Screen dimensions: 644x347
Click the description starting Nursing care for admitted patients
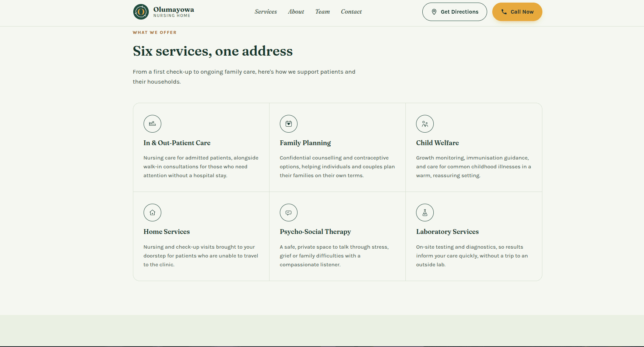pyautogui.click(x=201, y=167)
